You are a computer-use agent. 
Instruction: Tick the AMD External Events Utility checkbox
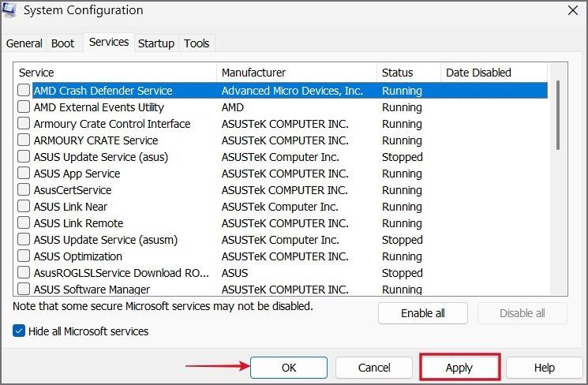pos(24,107)
